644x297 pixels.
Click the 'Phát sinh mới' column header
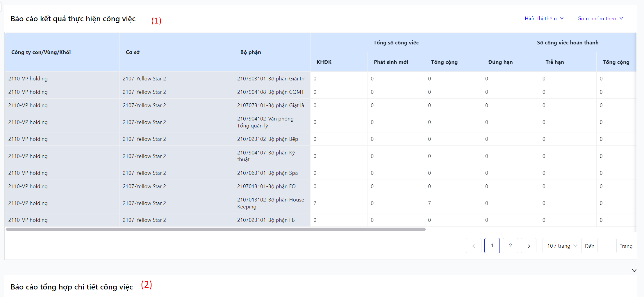pyautogui.click(x=391, y=62)
